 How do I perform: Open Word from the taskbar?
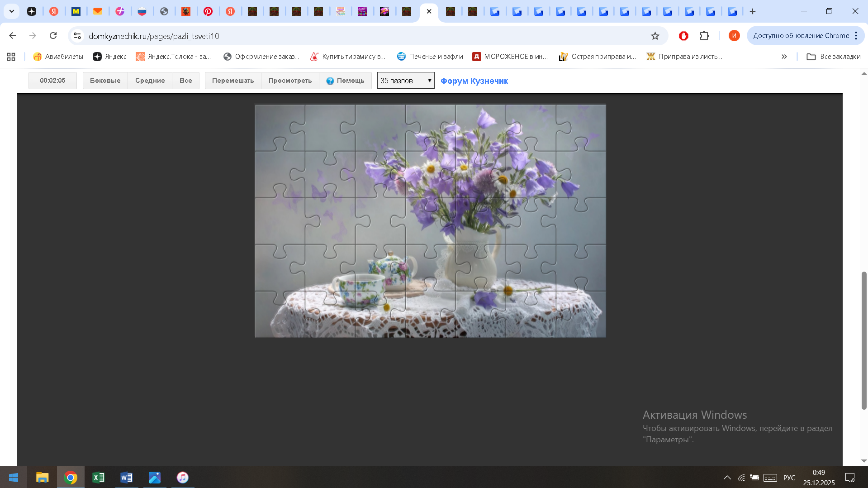(126, 478)
